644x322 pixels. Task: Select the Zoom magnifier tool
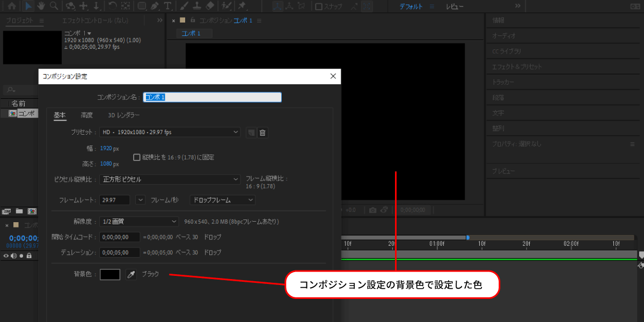[x=54, y=6]
